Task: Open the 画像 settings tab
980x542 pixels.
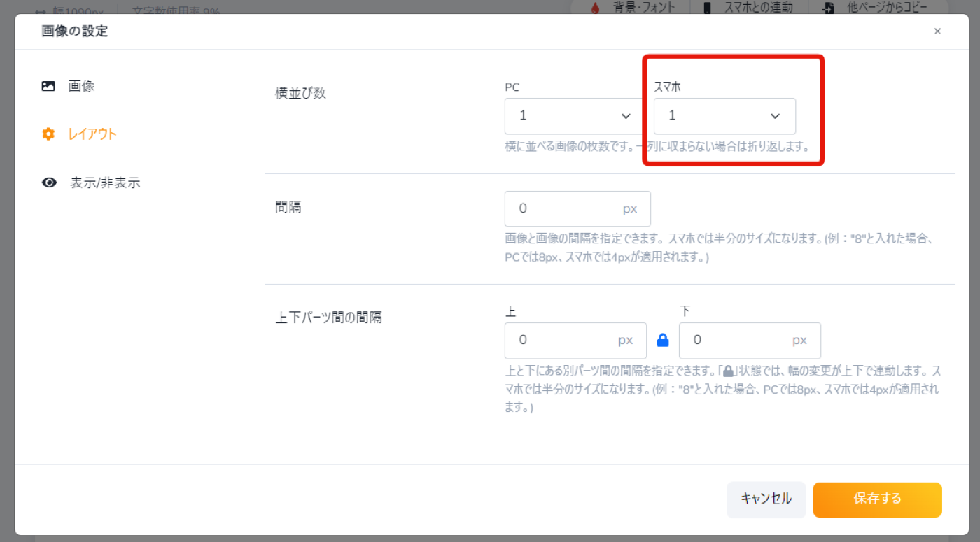Action: tap(81, 87)
